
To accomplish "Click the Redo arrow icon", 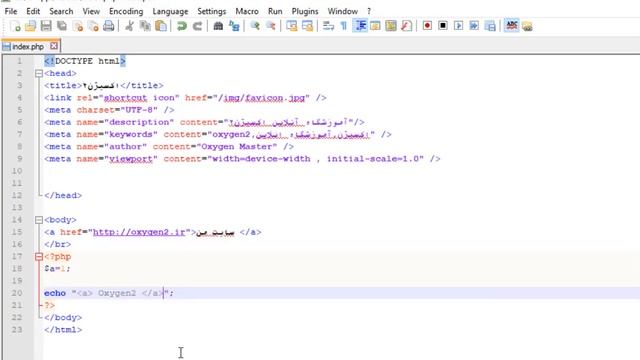I will (197, 26).
